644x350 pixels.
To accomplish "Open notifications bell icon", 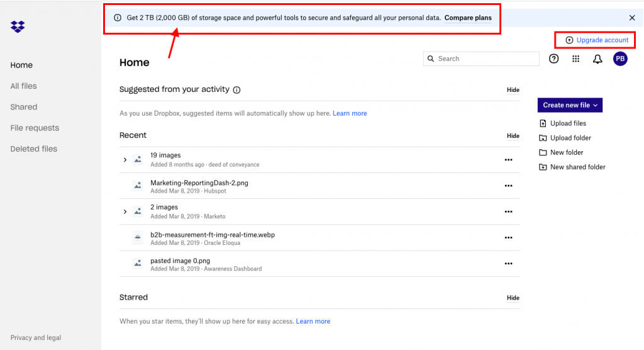I will click(x=597, y=59).
